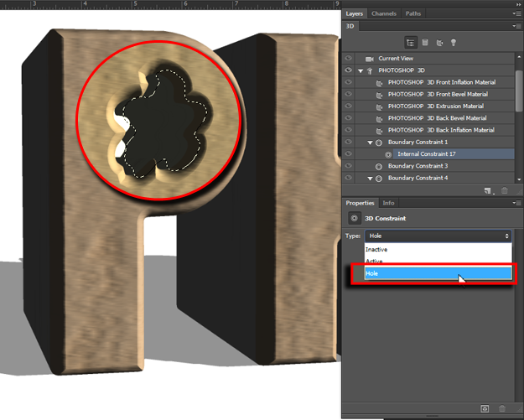524x420 pixels.
Task: Click the new 3D object icon
Action: 487,191
